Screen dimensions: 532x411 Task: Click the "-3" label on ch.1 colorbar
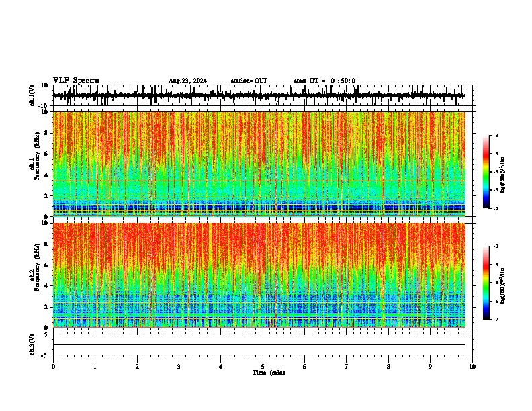[495, 136]
